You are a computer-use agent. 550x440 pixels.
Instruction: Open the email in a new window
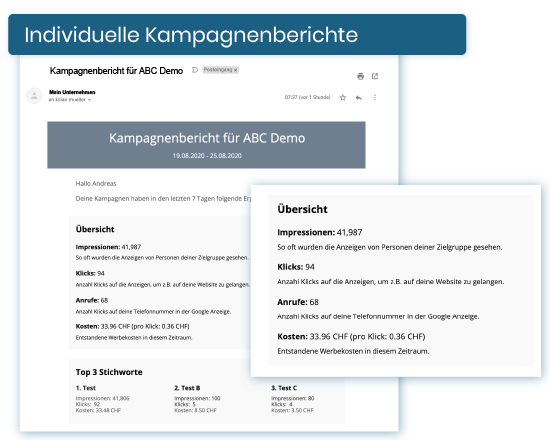click(x=375, y=76)
